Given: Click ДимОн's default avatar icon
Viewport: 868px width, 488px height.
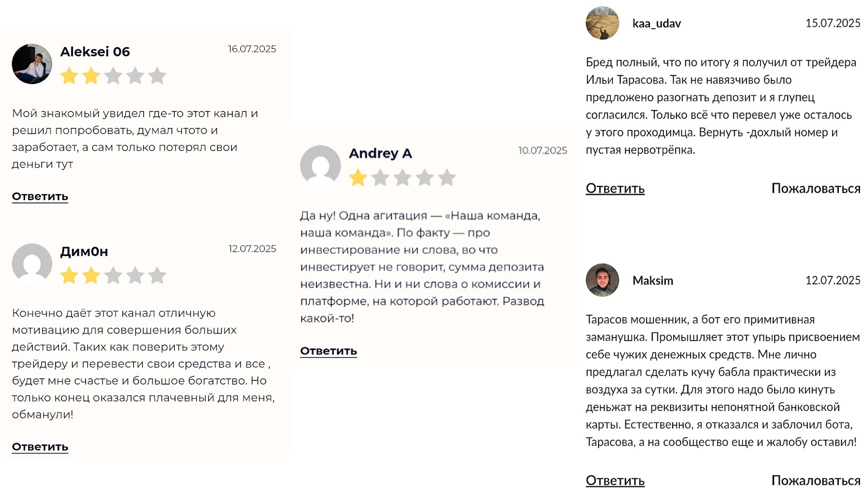Looking at the screenshot, I should coord(32,264).
